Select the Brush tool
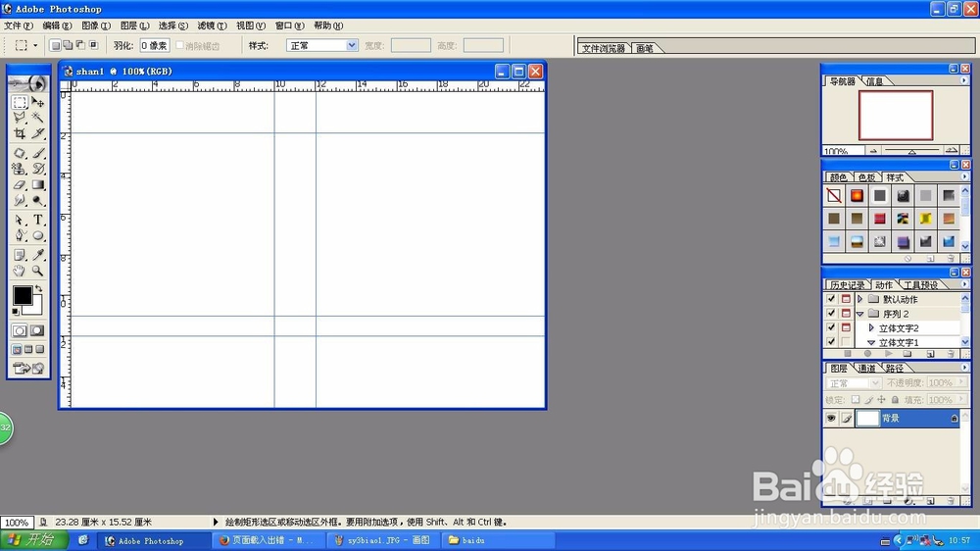Image resolution: width=980 pixels, height=551 pixels. 38,153
